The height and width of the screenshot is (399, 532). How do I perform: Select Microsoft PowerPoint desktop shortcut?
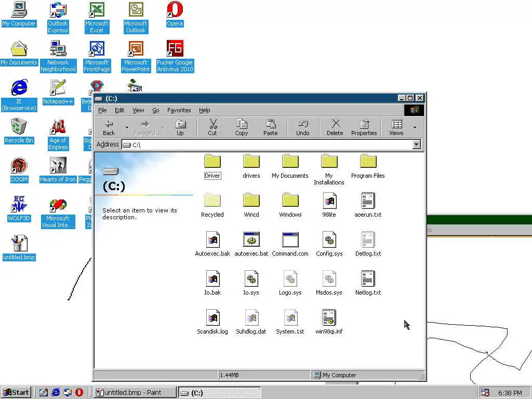click(x=136, y=56)
